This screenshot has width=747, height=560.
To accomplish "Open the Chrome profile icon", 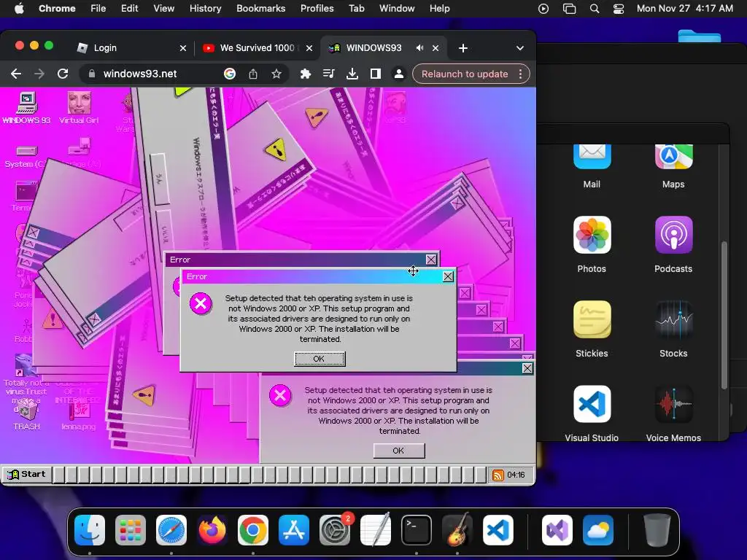I will 399,74.
